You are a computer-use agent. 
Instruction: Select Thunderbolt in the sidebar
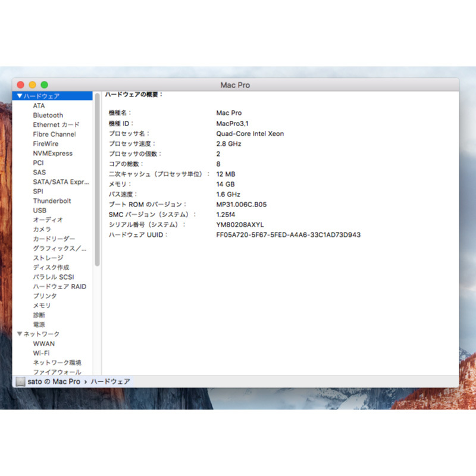pyautogui.click(x=52, y=201)
